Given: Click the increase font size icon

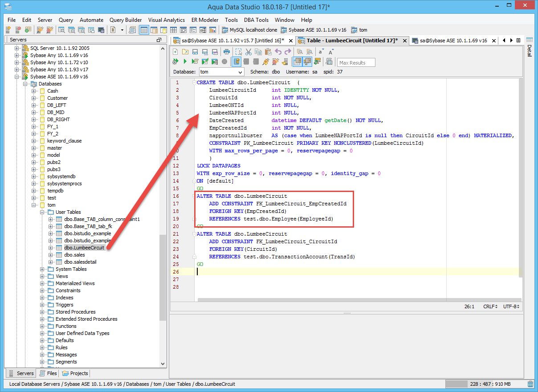Looking at the screenshot, I should click(331, 52).
